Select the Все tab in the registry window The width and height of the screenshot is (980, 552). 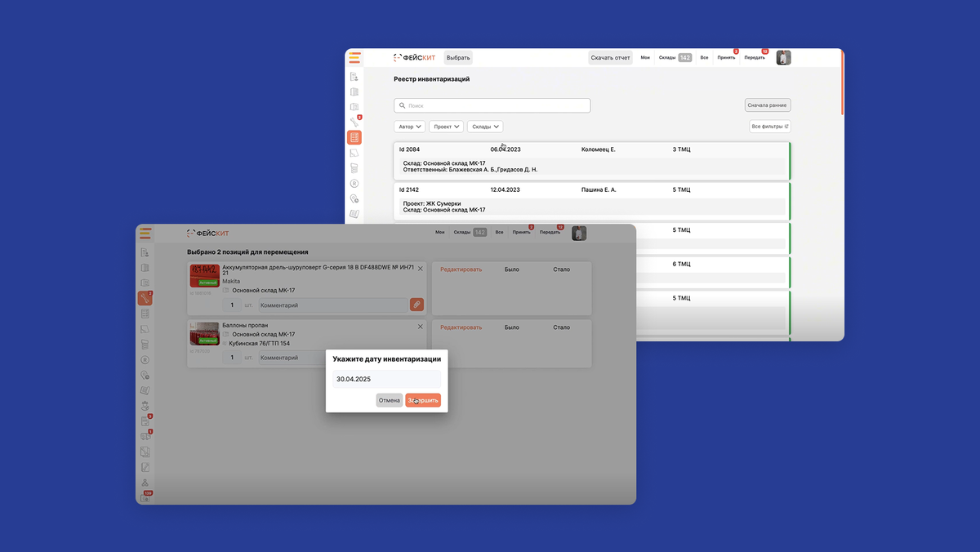point(704,58)
